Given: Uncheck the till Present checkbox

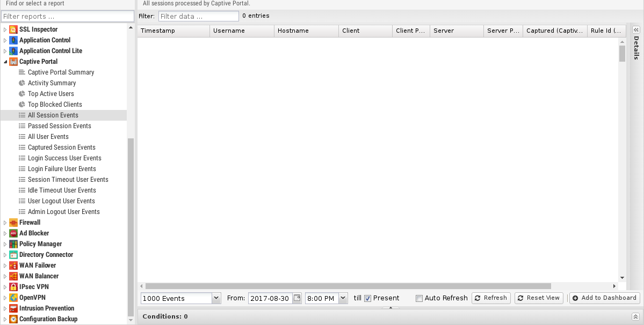Looking at the screenshot, I should (x=368, y=298).
